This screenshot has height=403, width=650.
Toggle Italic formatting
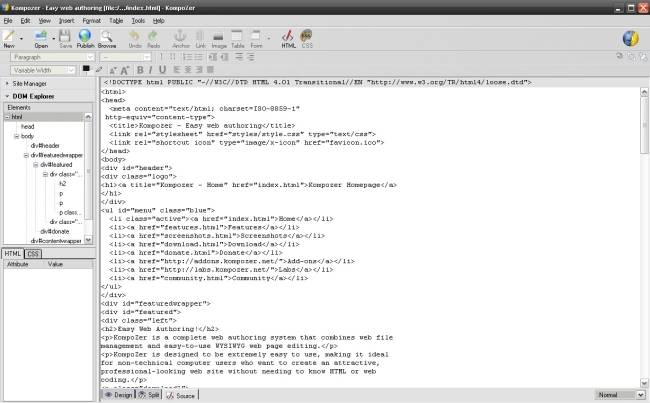pyautogui.click(x=150, y=70)
